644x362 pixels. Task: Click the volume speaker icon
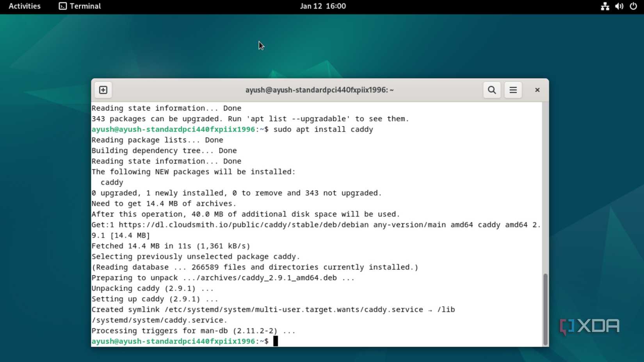coord(619,6)
